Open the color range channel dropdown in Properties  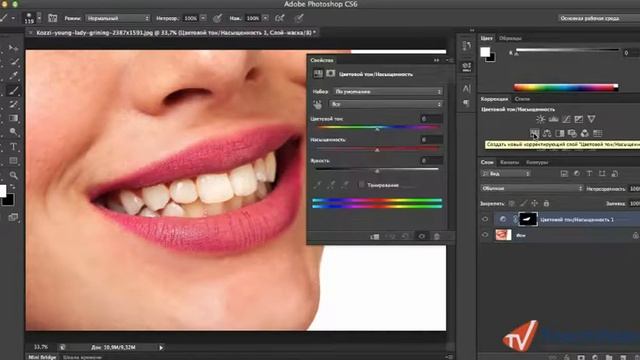point(386,104)
